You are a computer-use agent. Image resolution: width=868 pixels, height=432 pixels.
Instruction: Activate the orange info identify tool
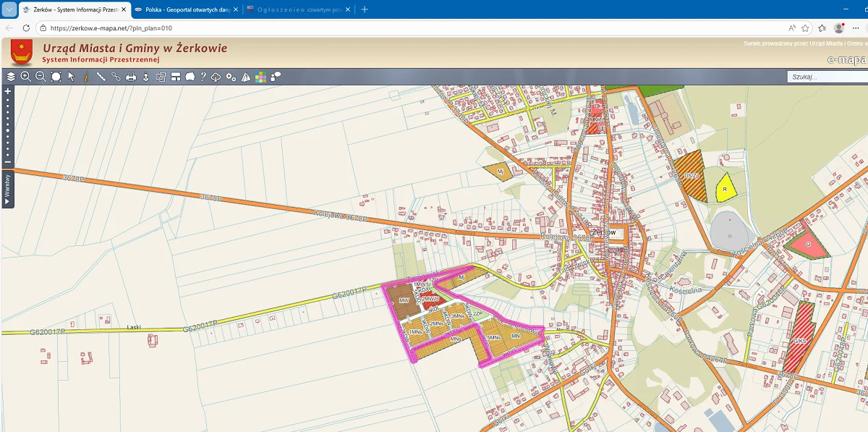(x=86, y=77)
